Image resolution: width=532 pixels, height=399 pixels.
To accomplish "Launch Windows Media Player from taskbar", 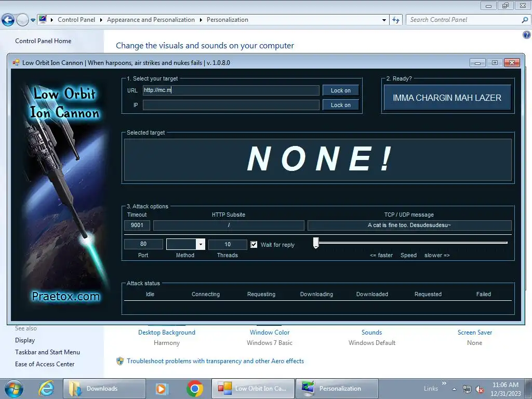I will [162, 389].
